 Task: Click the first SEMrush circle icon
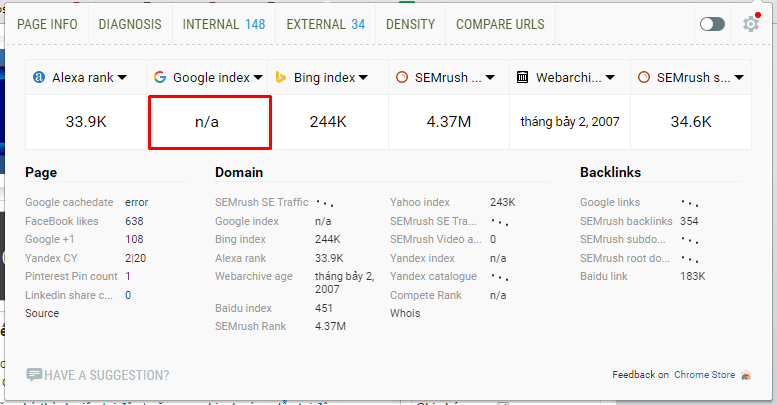402,77
